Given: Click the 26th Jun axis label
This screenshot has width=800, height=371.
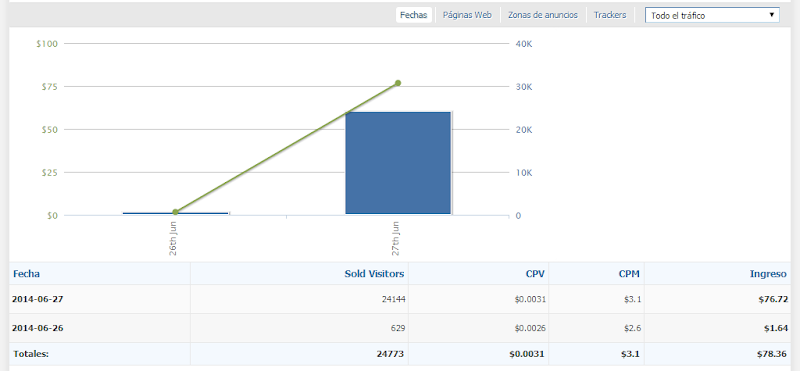Looking at the screenshot, I should click(x=174, y=238).
